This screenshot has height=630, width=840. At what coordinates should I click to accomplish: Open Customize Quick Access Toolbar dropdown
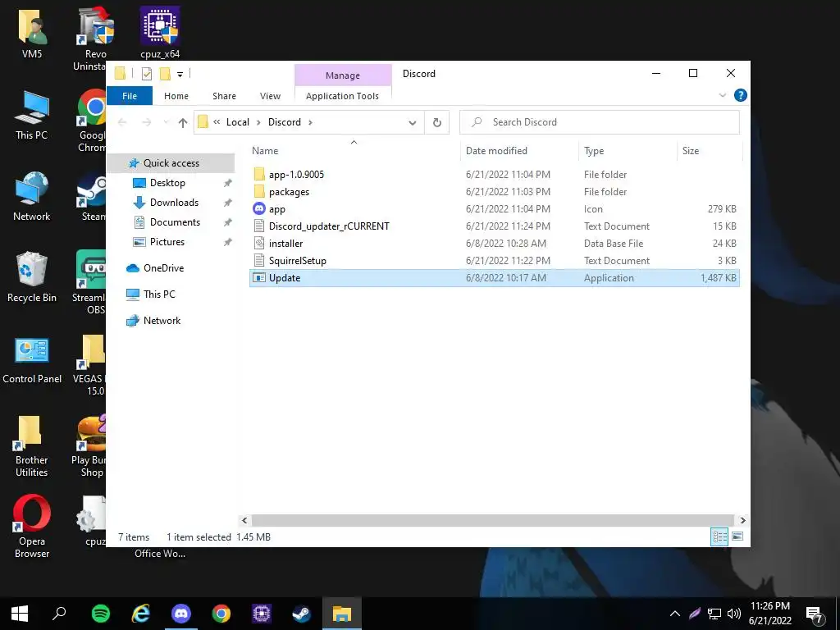point(180,75)
